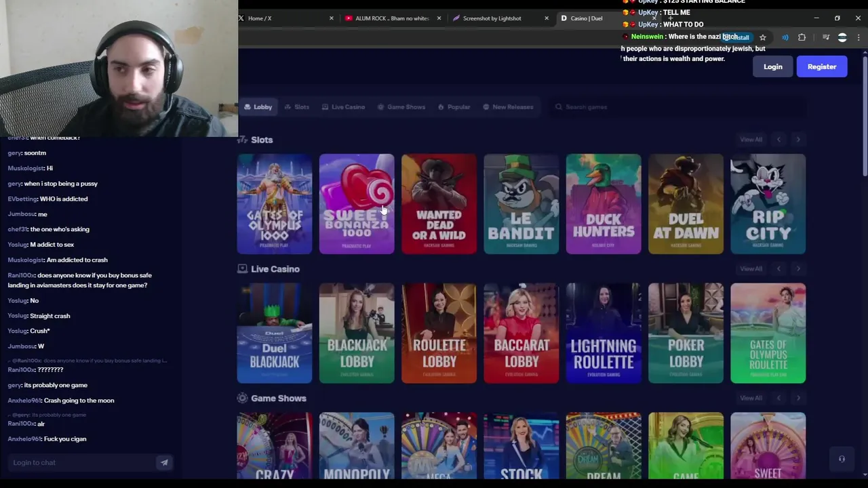The width and height of the screenshot is (868, 488).
Task: Open the Live Casino category tab
Action: [343, 107]
